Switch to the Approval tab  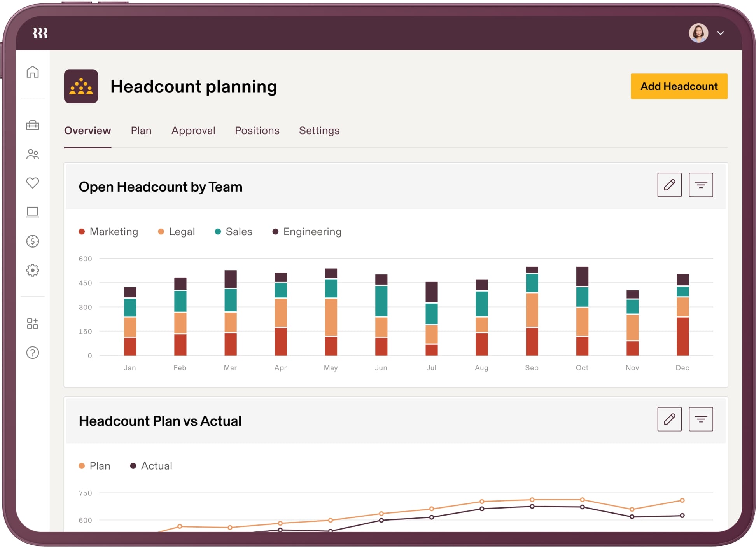point(193,131)
